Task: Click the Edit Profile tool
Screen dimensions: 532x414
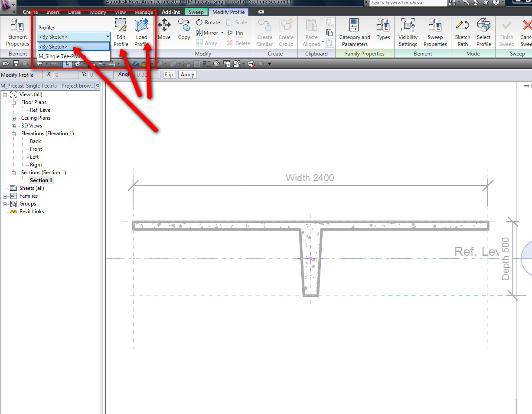Action: pyautogui.click(x=121, y=32)
